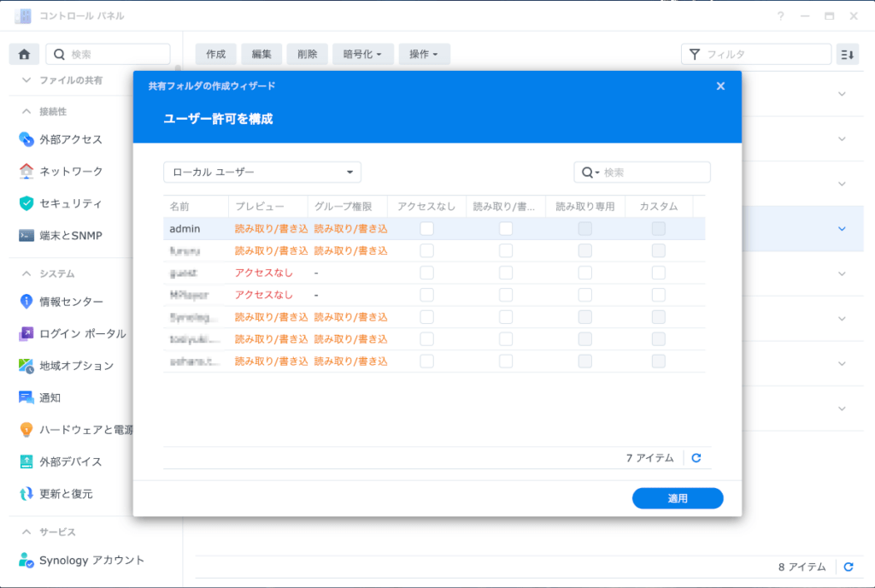Open Synology Account (Synology アカウント)
This screenshot has width=875, height=588.
point(81,560)
